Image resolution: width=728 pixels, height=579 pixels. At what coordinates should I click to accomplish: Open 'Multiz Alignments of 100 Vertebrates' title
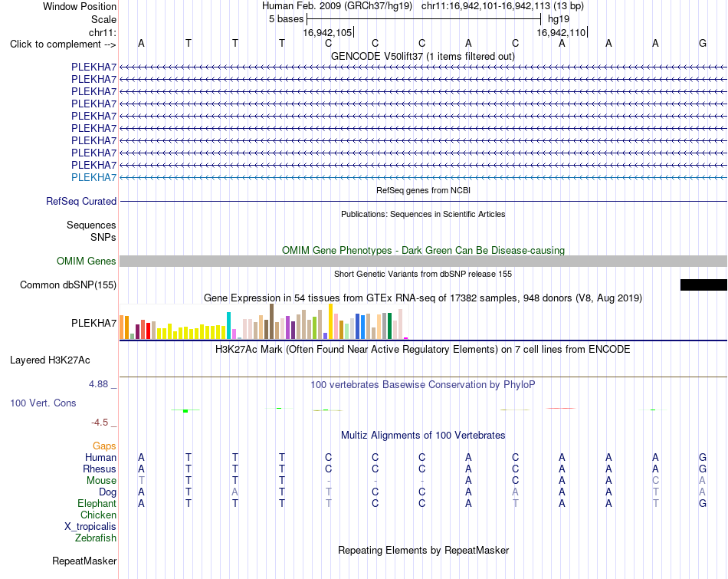[423, 436]
